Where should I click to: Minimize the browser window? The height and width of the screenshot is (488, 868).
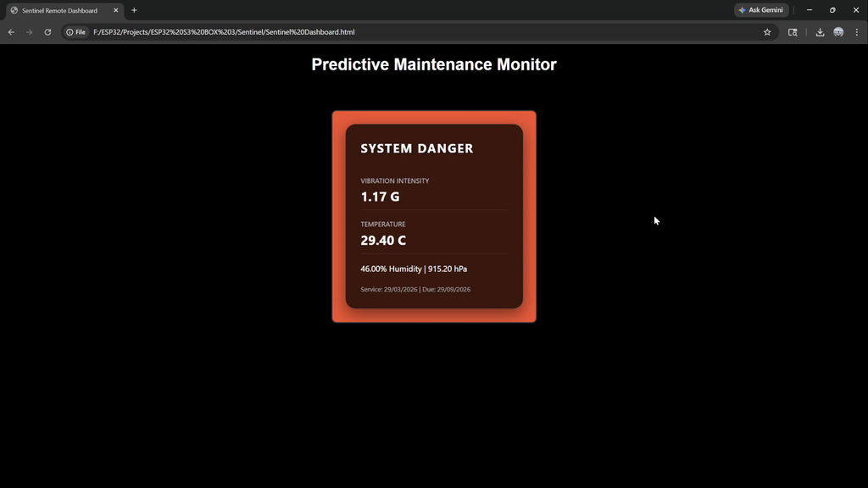(810, 10)
